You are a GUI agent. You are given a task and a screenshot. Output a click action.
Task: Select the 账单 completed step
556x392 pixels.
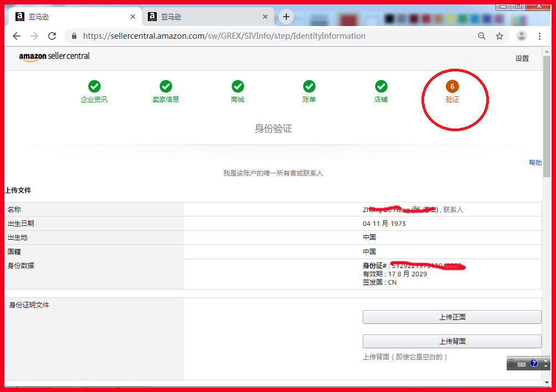(309, 92)
